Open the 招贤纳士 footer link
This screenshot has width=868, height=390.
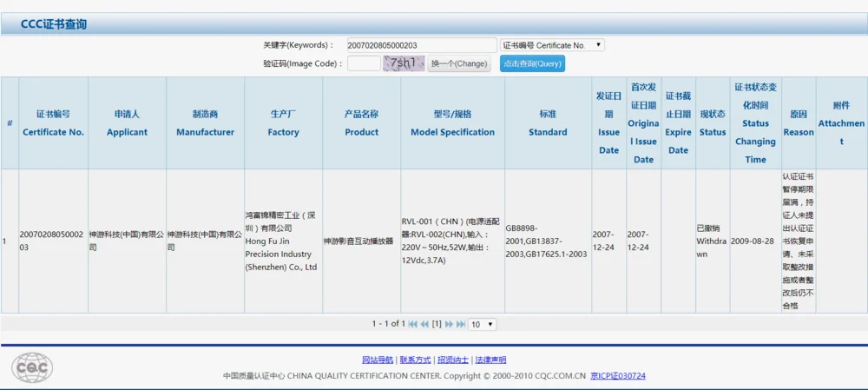pyautogui.click(x=453, y=360)
